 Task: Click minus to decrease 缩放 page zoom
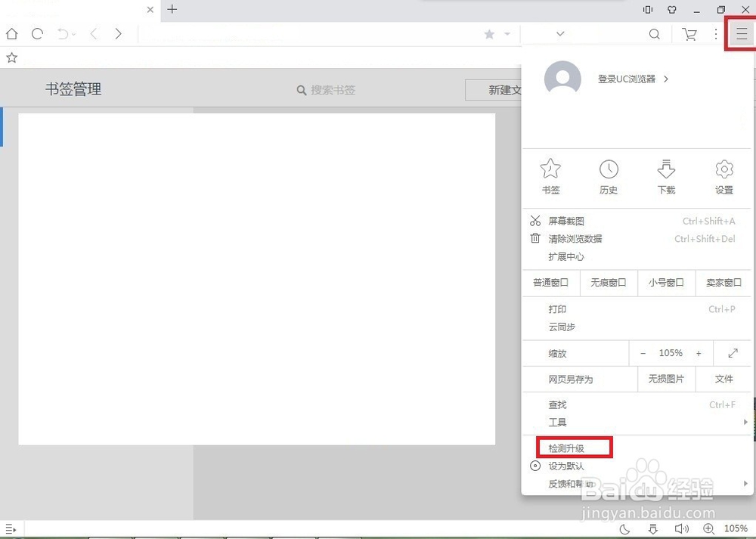(643, 352)
